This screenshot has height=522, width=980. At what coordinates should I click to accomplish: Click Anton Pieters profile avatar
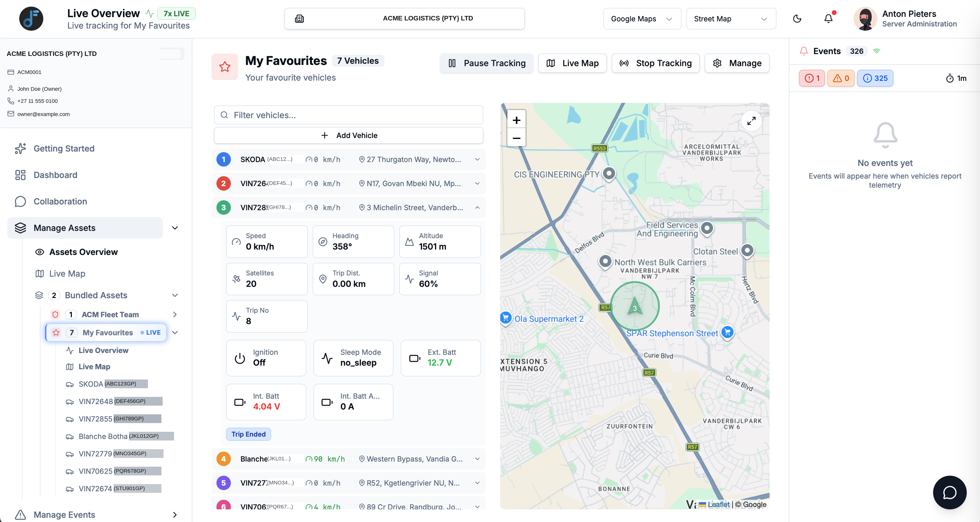point(865,19)
